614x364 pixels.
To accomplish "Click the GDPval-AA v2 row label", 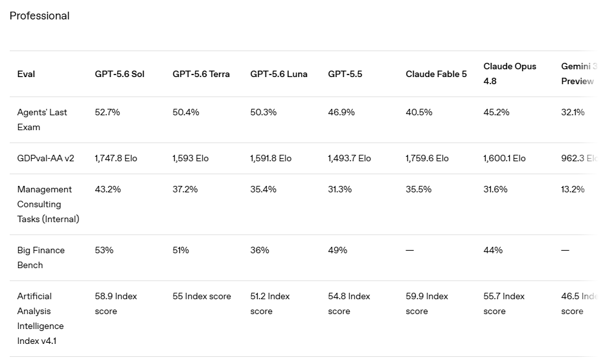I will coord(45,158).
